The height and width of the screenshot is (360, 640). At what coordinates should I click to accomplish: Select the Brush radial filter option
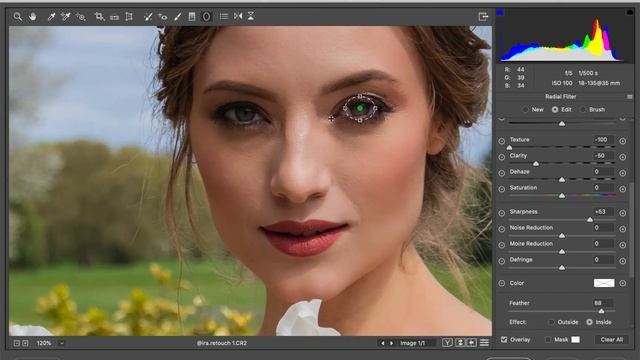(x=593, y=109)
